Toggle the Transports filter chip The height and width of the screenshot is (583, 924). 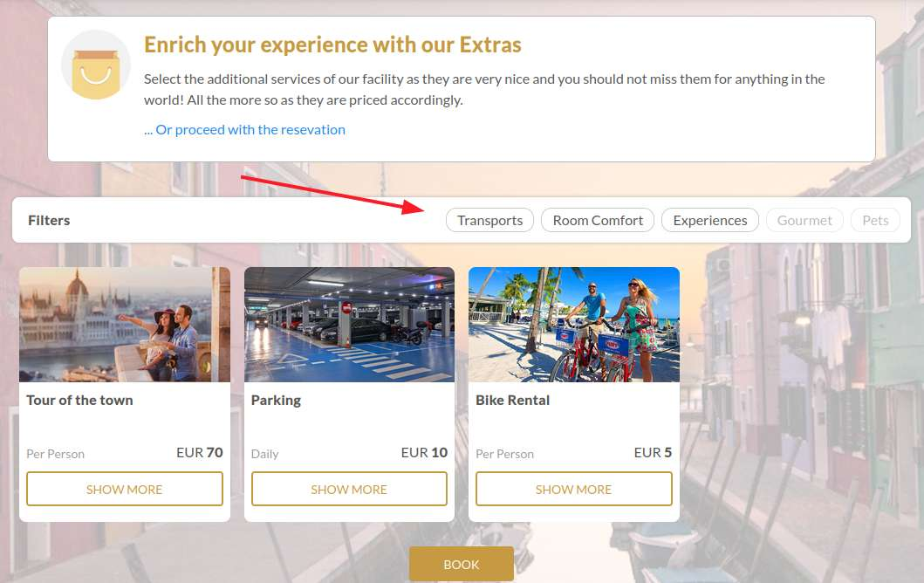[x=489, y=220]
